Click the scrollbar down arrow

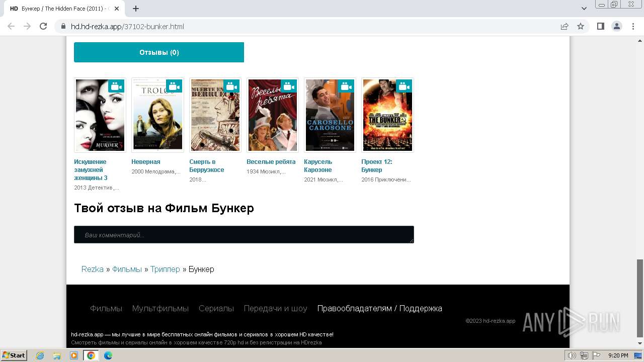click(x=640, y=344)
